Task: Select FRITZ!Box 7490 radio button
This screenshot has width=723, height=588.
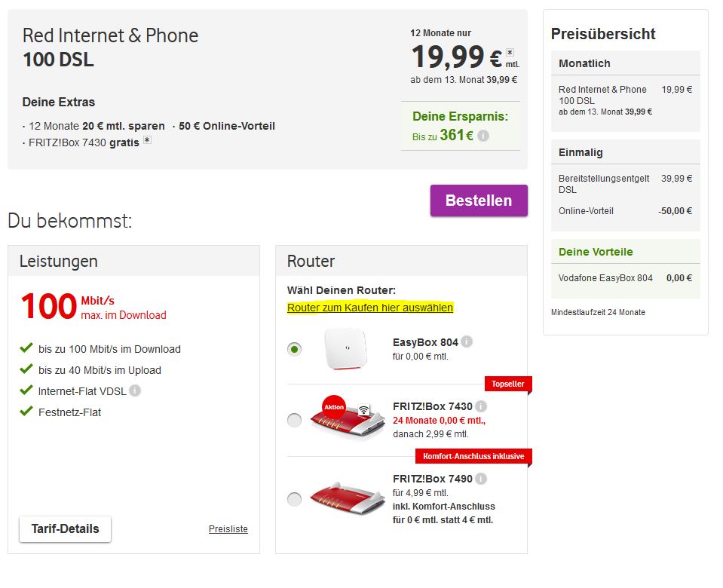Action: [x=295, y=499]
